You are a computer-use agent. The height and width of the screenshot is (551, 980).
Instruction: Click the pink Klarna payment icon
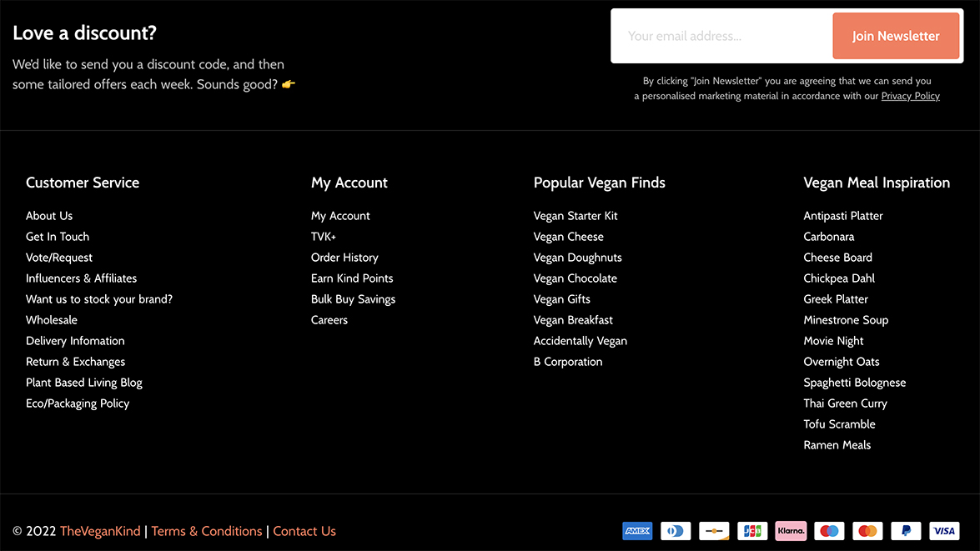[x=791, y=531]
